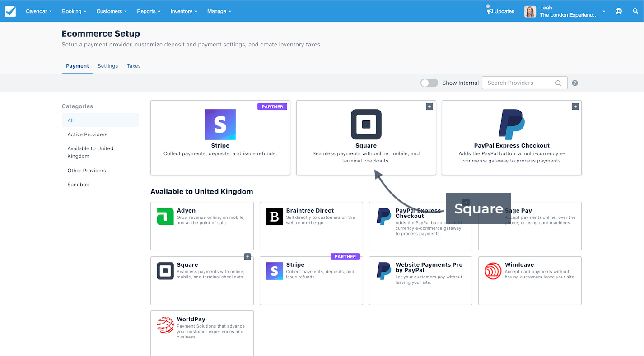The width and height of the screenshot is (644, 356).
Task: Click 'Grow revenue online' Adyen description
Action: pos(210,220)
